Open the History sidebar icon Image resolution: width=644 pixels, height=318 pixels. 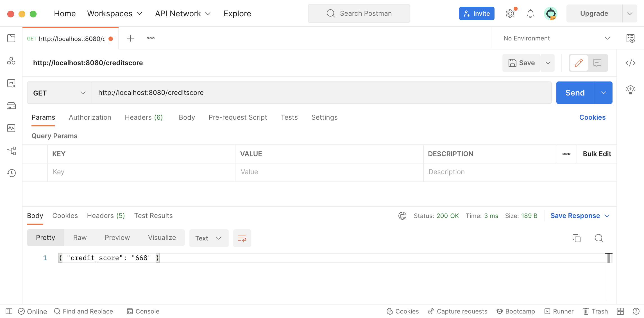pos(11,173)
